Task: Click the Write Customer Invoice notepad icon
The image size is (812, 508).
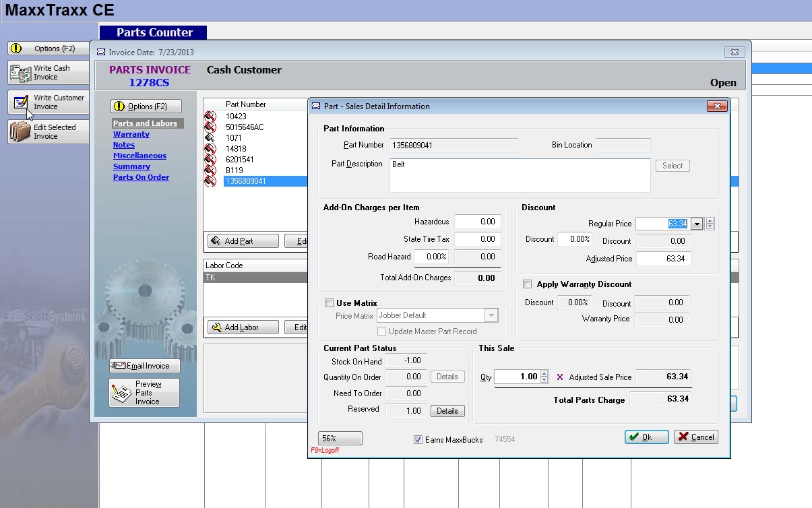Action: [x=21, y=102]
